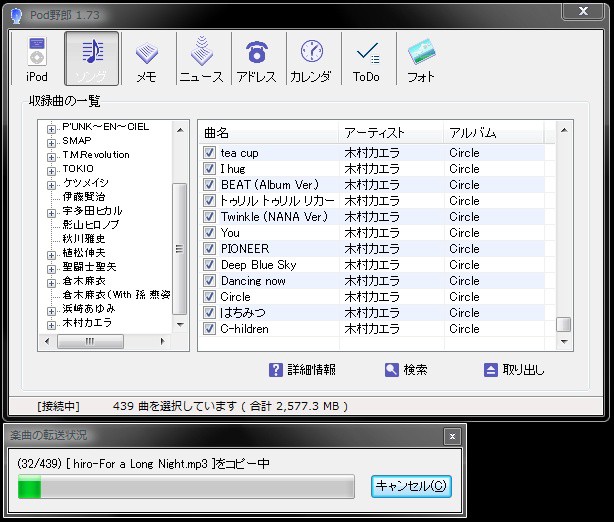
Task: Click the artist tree scroll down arrow
Action: pyautogui.click(x=180, y=324)
